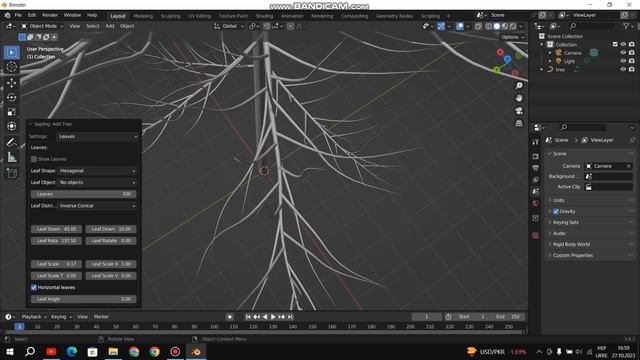Toggle the Collection exclude checkbox

tap(615, 44)
